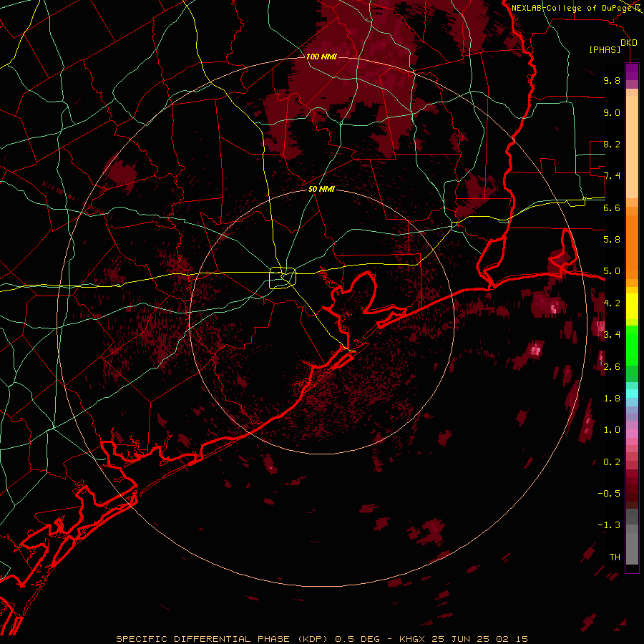
Task: Pick the bright green segment of color bar
Action: [x=632, y=345]
